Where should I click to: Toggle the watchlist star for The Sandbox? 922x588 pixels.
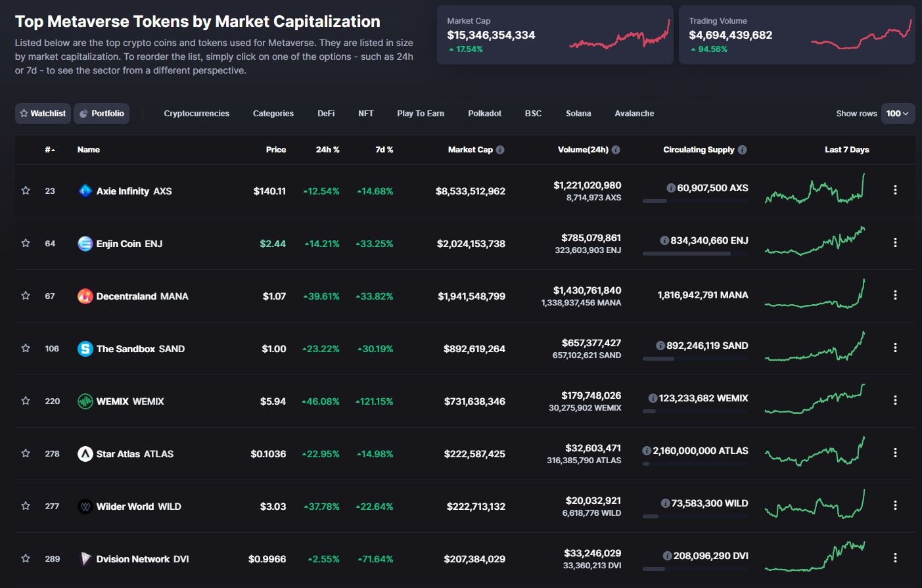(x=26, y=348)
